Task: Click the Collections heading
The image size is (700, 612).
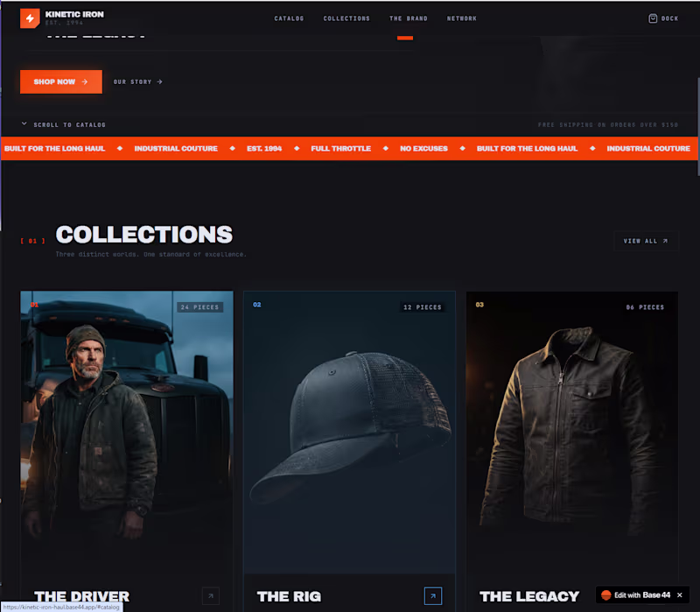Action: (144, 234)
